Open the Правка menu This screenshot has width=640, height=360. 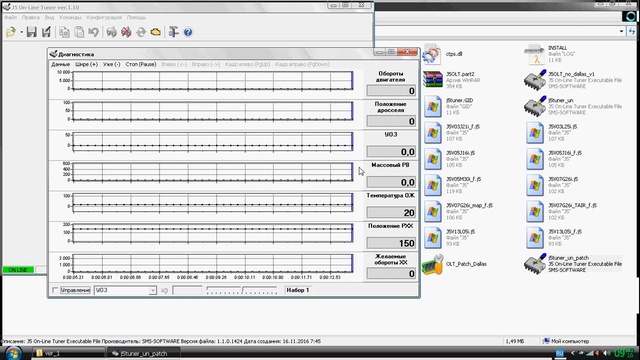coord(31,18)
